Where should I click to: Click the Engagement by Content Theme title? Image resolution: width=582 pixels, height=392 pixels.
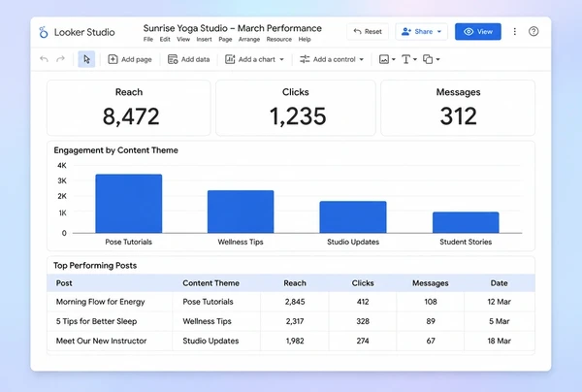115,150
